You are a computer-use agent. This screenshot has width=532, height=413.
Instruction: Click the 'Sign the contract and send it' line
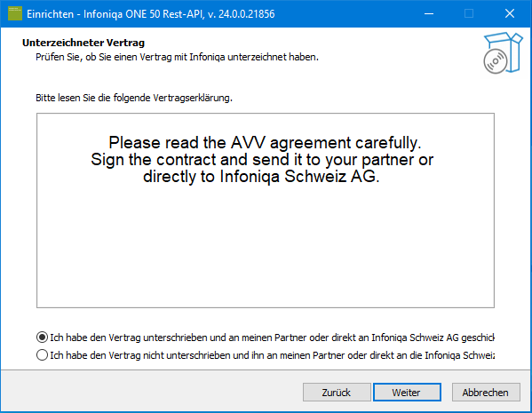point(262,160)
